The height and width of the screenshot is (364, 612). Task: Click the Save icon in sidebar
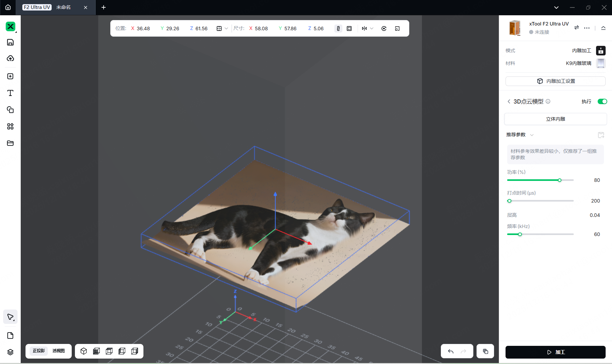[10, 42]
